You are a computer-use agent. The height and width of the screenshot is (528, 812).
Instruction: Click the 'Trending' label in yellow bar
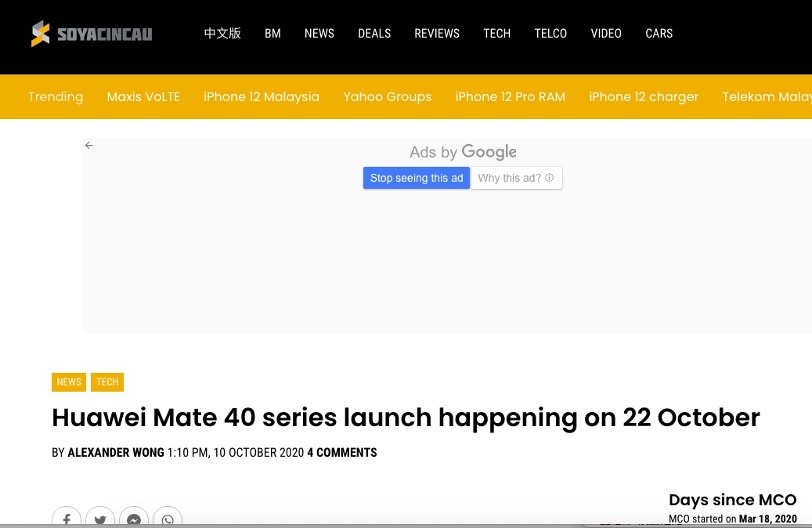(56, 97)
